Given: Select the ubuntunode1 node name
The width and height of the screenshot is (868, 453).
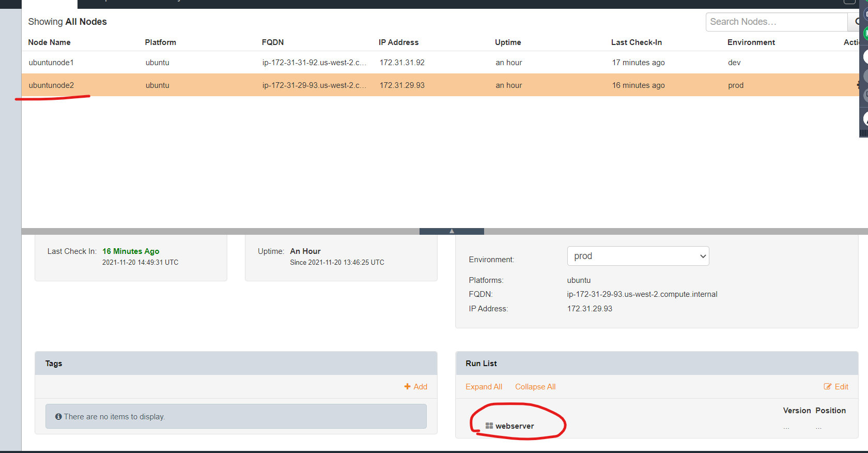Looking at the screenshot, I should point(51,63).
